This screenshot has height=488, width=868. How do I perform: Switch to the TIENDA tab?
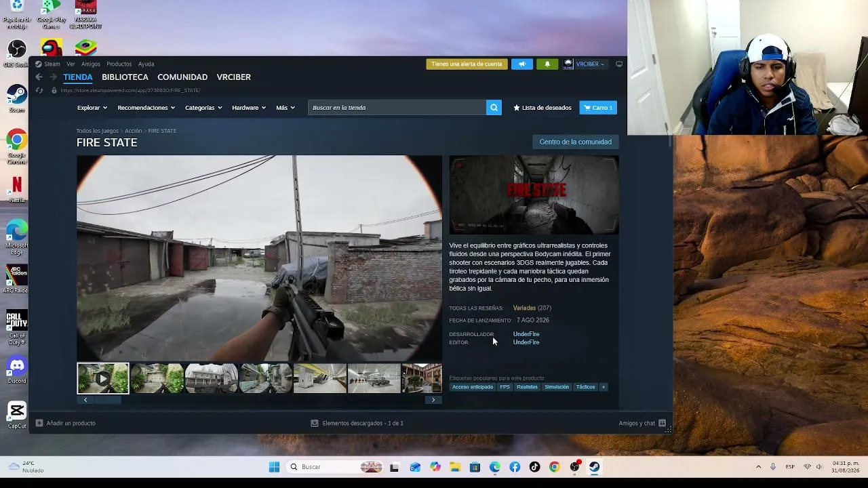(x=78, y=77)
